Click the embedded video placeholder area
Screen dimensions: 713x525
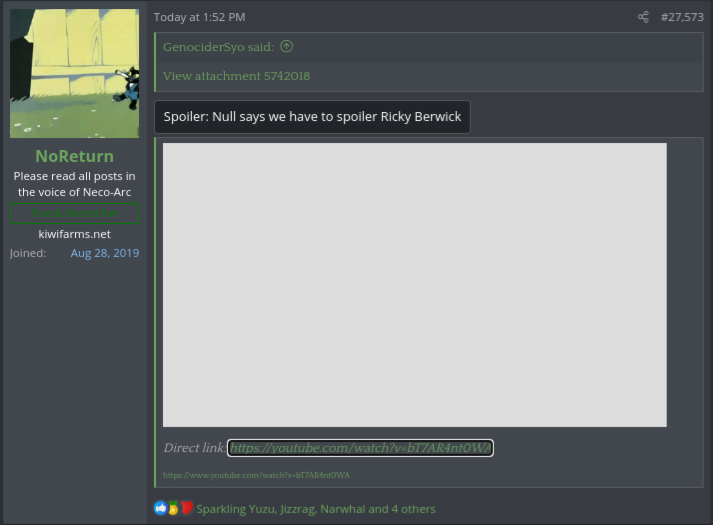tap(414, 285)
